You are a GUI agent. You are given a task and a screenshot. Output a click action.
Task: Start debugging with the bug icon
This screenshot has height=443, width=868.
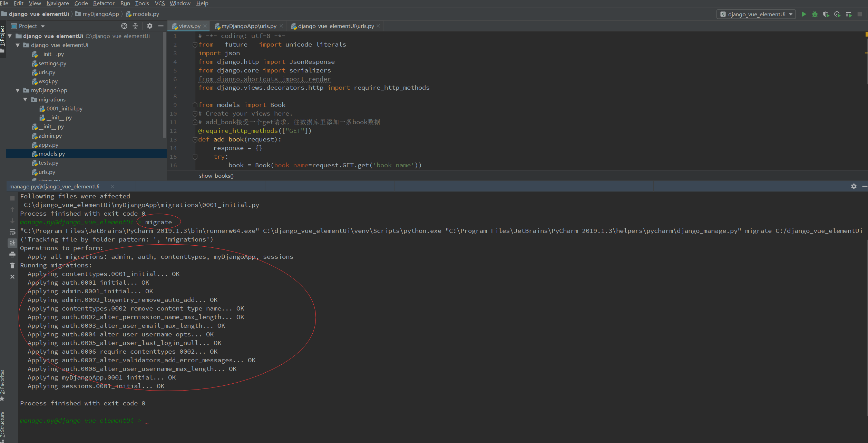tap(815, 14)
